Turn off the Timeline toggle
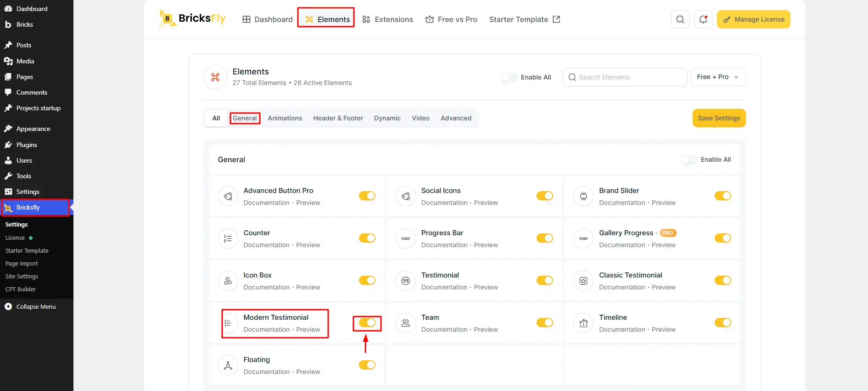 click(x=723, y=323)
